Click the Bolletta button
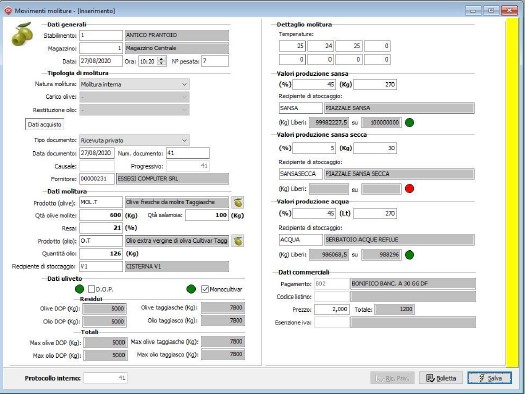The width and height of the screenshot is (525, 394). pos(441,378)
